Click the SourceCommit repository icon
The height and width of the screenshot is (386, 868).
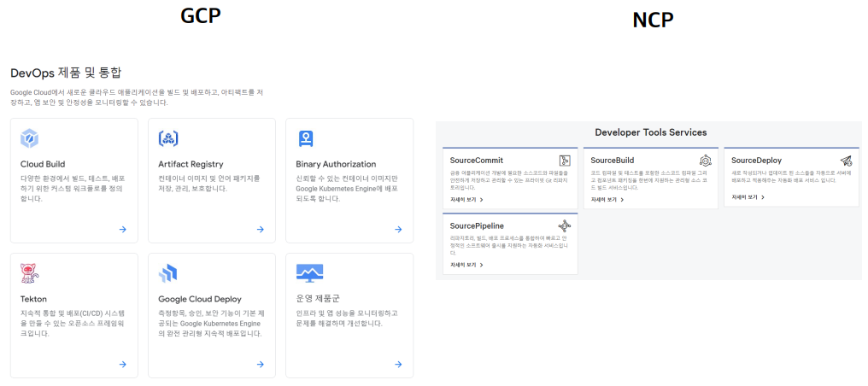tap(565, 161)
